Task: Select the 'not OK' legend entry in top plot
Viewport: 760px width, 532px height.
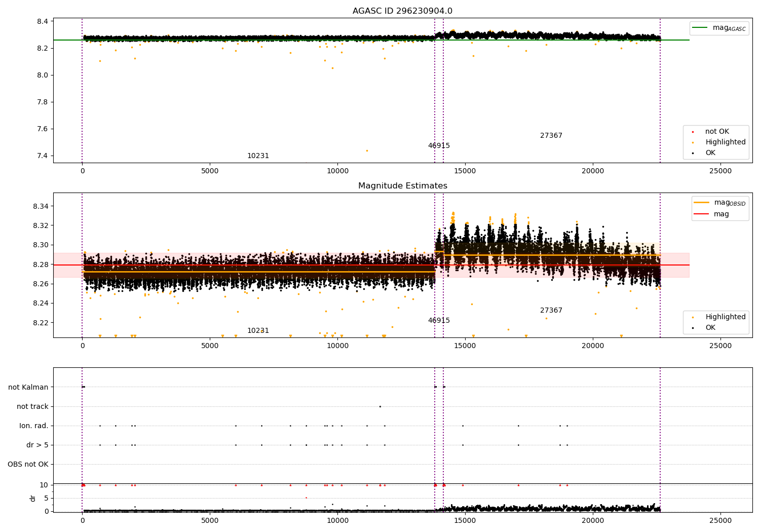Action: click(717, 132)
